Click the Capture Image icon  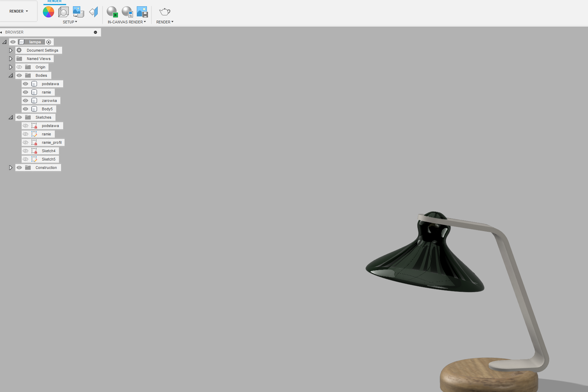pyautogui.click(x=142, y=12)
